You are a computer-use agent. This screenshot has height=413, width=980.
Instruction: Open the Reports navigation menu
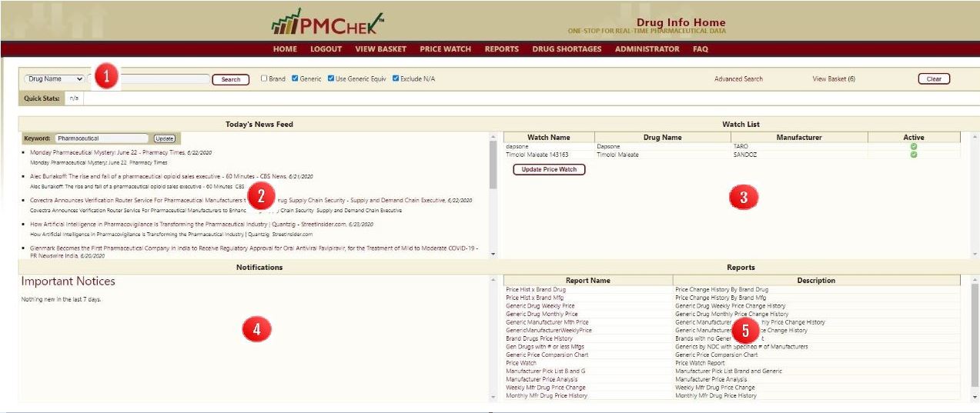click(501, 49)
